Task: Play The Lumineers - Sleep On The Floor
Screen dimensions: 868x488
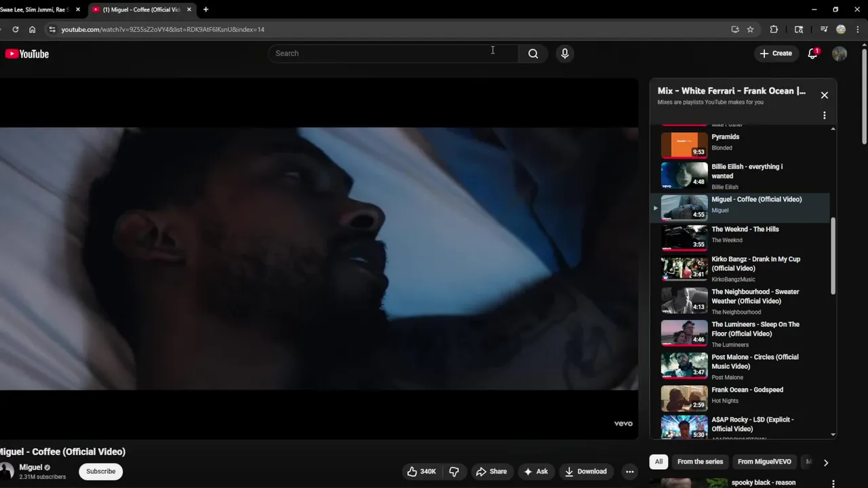Action: click(x=741, y=333)
